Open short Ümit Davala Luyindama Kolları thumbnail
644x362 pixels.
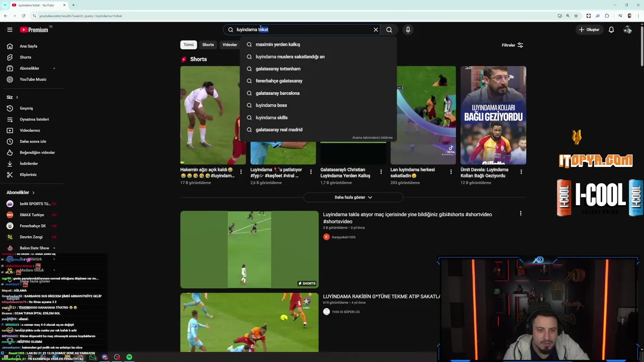point(493,115)
